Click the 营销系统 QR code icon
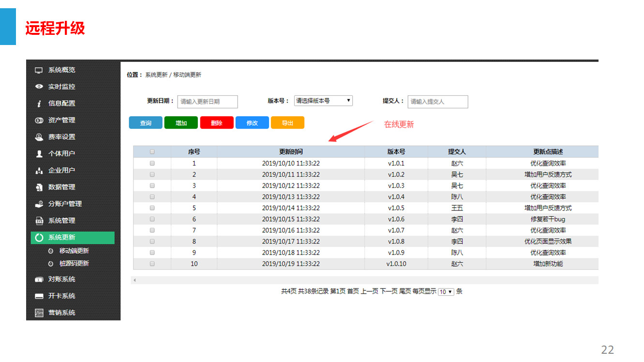Screen dimensions: 644x362 [x=39, y=313]
